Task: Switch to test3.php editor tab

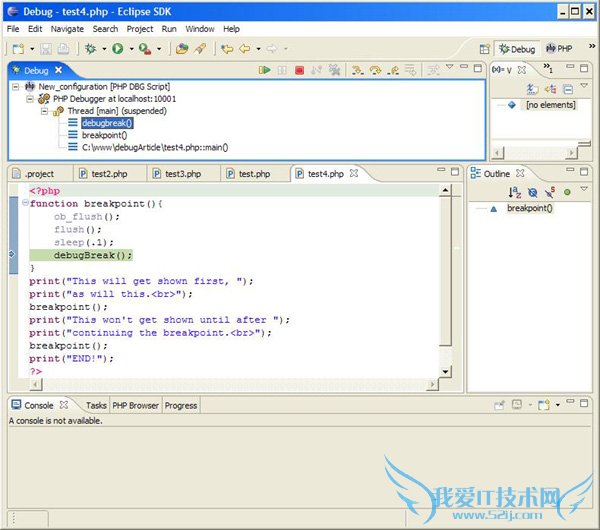Action: pos(183,174)
